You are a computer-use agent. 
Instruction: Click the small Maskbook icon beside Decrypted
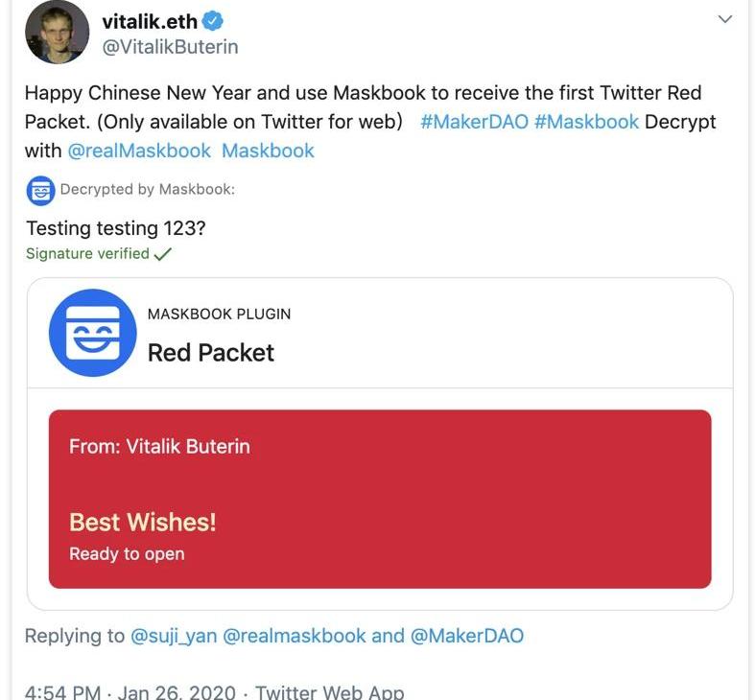tap(40, 190)
